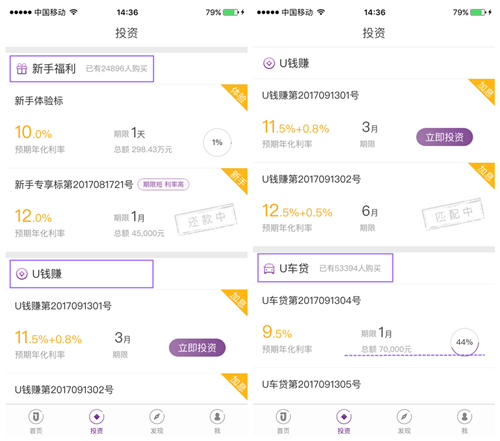
Task: Tap the 44% progress circle
Action: point(464,342)
